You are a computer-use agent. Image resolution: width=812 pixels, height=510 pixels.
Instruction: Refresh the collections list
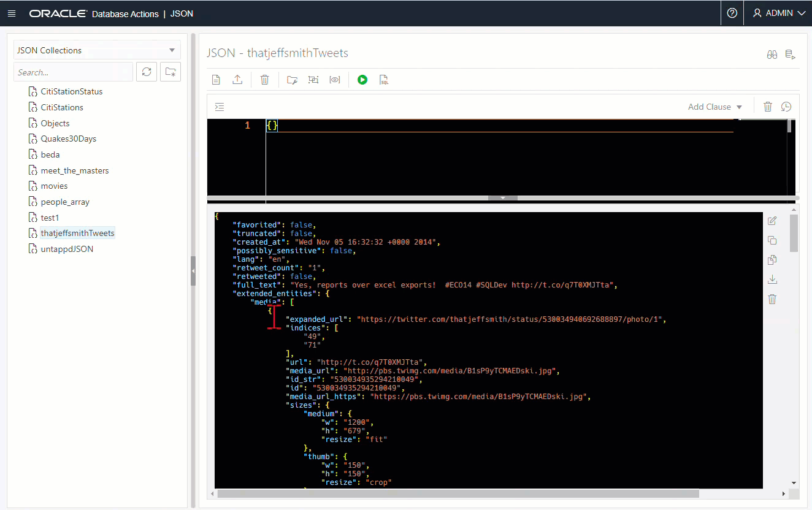coord(146,72)
